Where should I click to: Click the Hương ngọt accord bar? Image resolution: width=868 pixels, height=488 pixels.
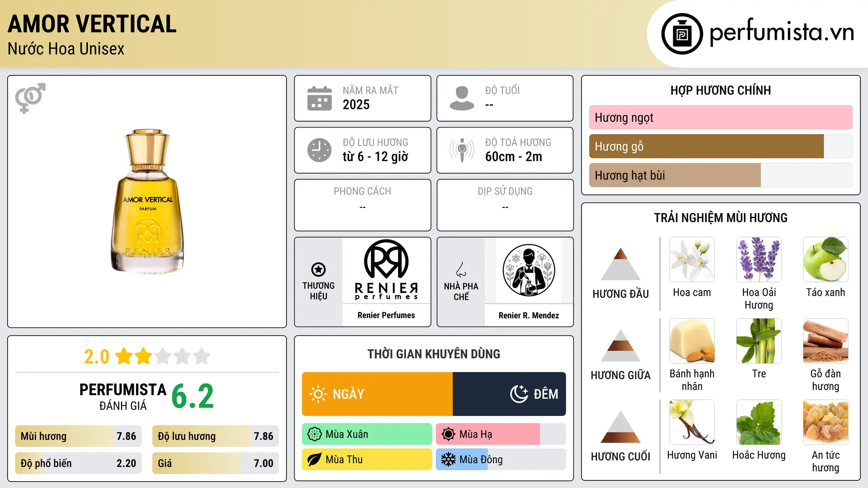721,117
